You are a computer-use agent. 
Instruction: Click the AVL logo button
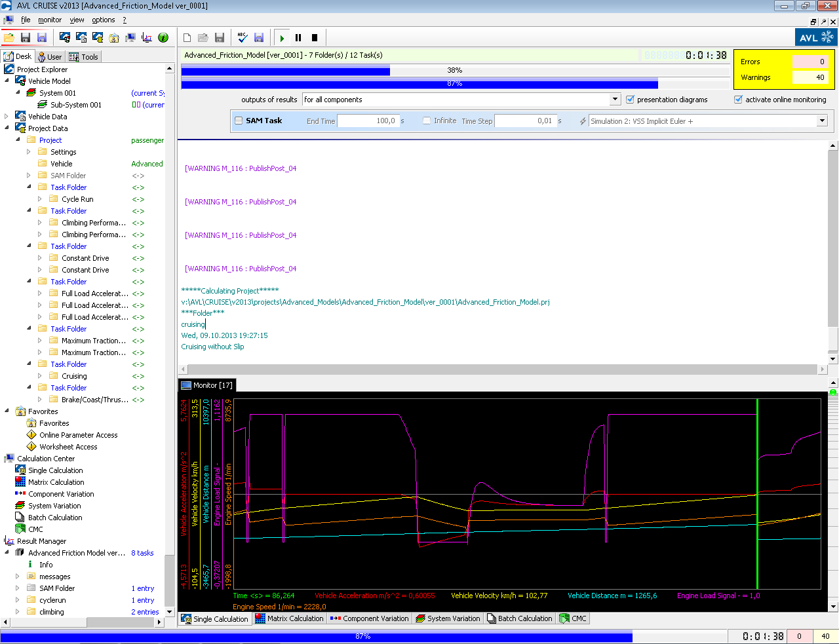click(x=815, y=37)
